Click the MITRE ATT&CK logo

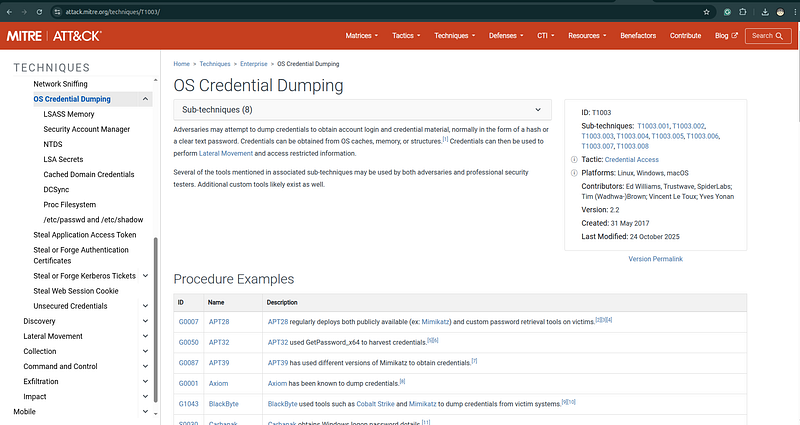[54, 36]
